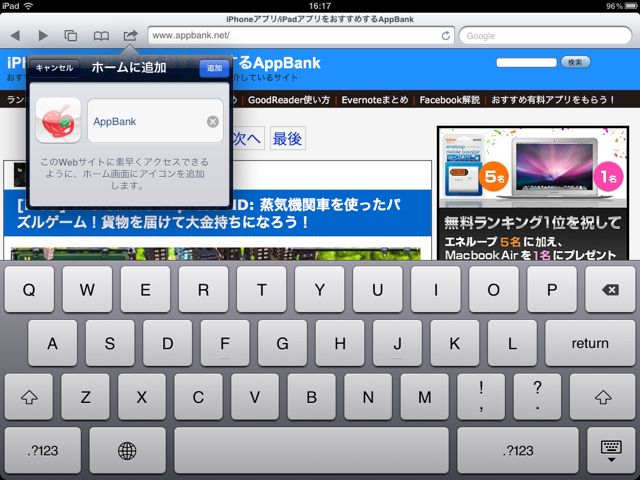Tap the C key
640x480 pixels.
click(198, 397)
